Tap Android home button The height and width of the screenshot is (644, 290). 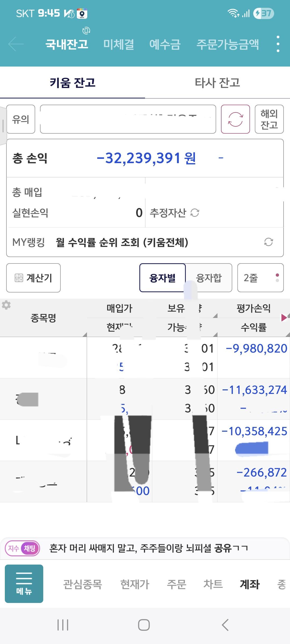144,625
